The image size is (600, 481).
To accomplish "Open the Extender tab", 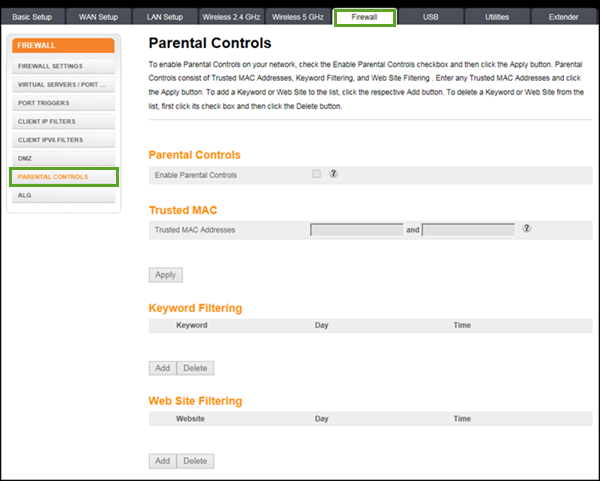I will 563,17.
